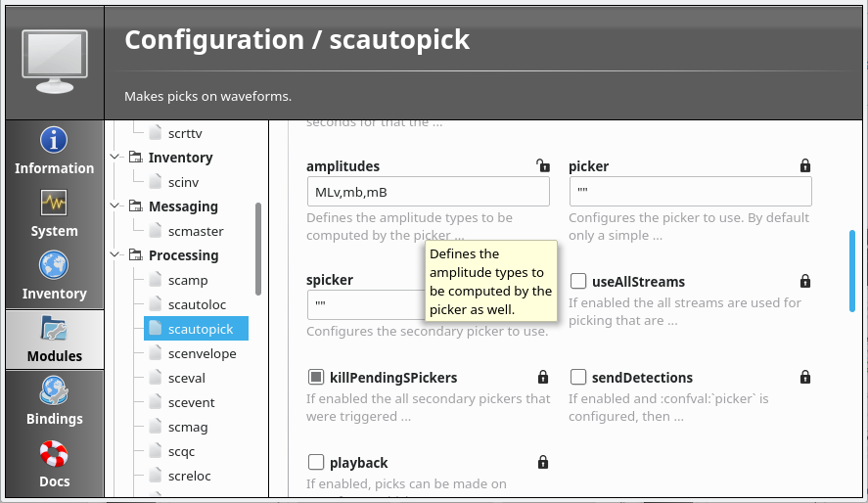Viewport: 868px width, 503px height.
Task: Collapse the Processing tree folder
Action: [116, 255]
